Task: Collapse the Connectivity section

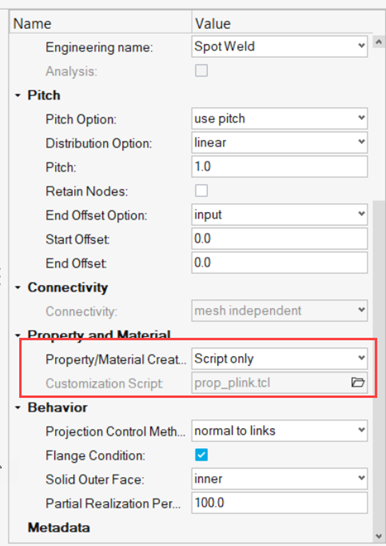Action: click(18, 287)
